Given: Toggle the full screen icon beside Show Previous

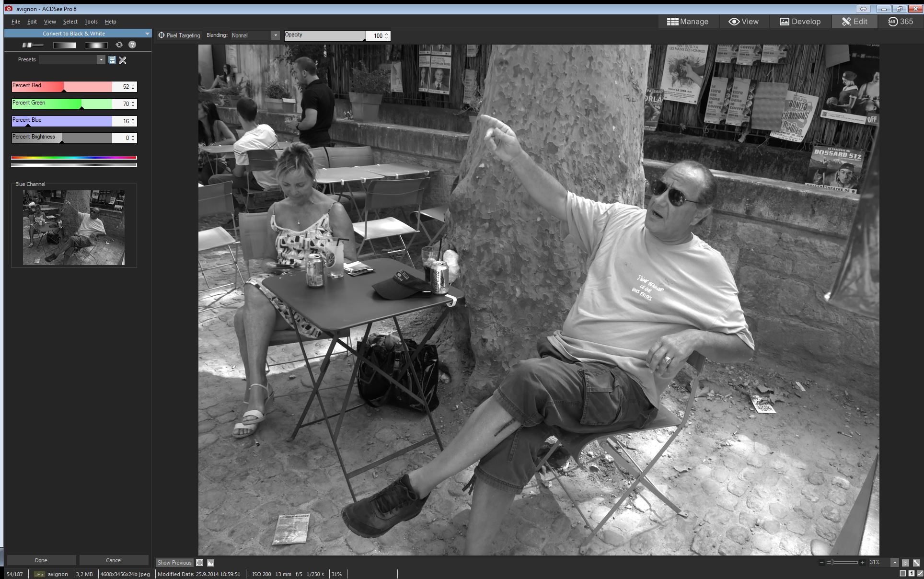Looking at the screenshot, I should click(x=200, y=563).
